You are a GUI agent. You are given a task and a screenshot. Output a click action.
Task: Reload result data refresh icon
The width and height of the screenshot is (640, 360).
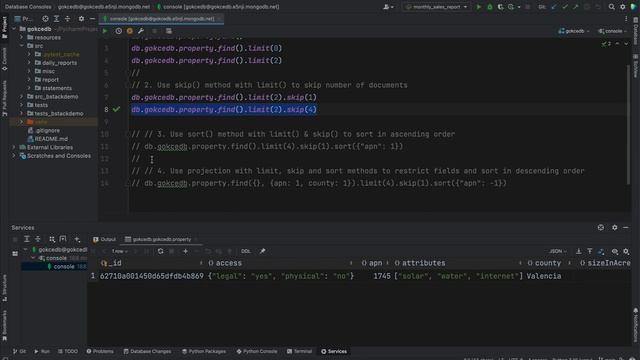click(160, 251)
